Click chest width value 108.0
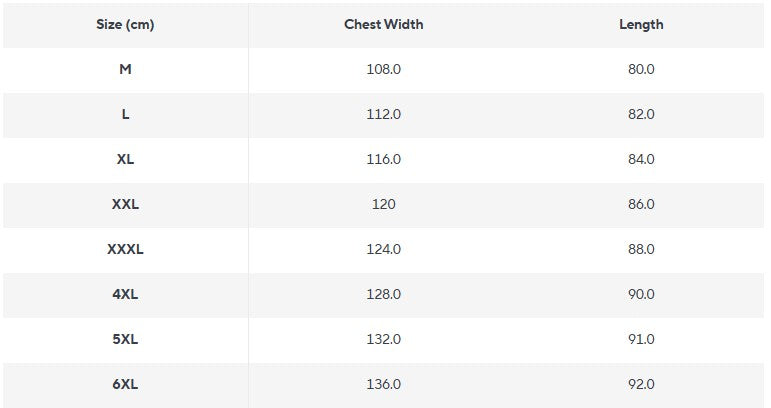Image resolution: width=771 pixels, height=408 pixels. coord(383,70)
